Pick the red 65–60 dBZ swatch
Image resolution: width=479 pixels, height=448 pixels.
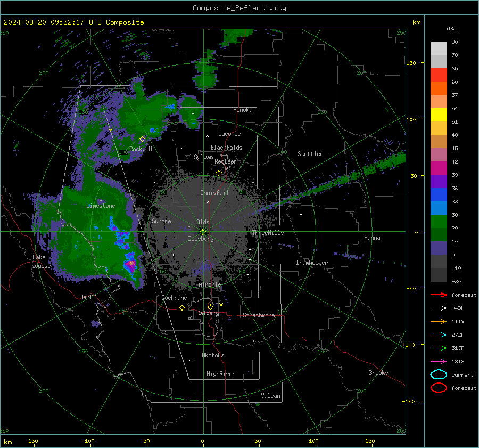(439, 75)
